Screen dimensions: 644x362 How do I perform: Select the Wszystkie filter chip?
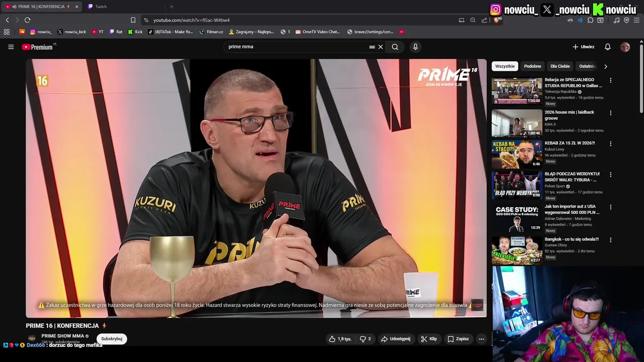[505, 66]
